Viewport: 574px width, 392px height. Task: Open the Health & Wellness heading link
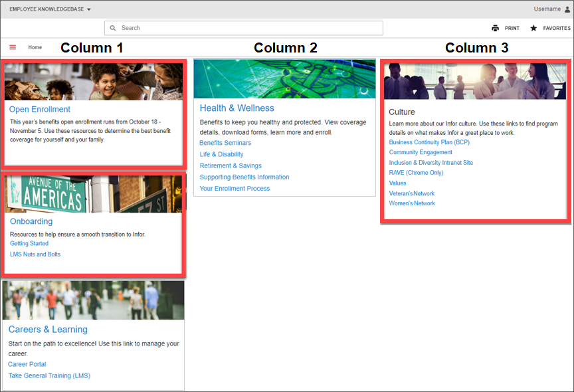pyautogui.click(x=237, y=108)
